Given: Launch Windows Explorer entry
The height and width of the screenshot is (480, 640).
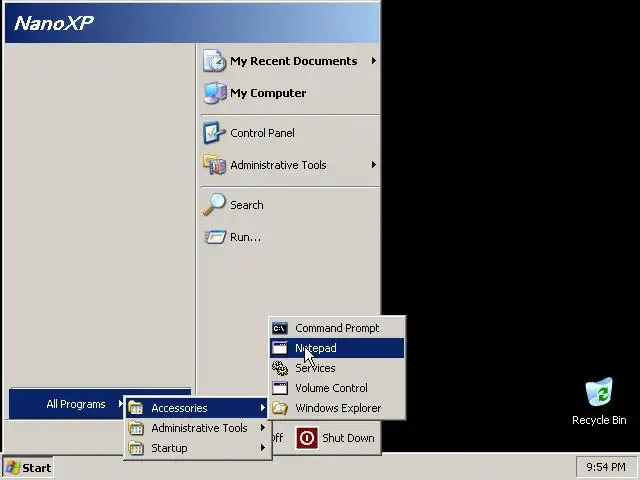Looking at the screenshot, I should [337, 408].
